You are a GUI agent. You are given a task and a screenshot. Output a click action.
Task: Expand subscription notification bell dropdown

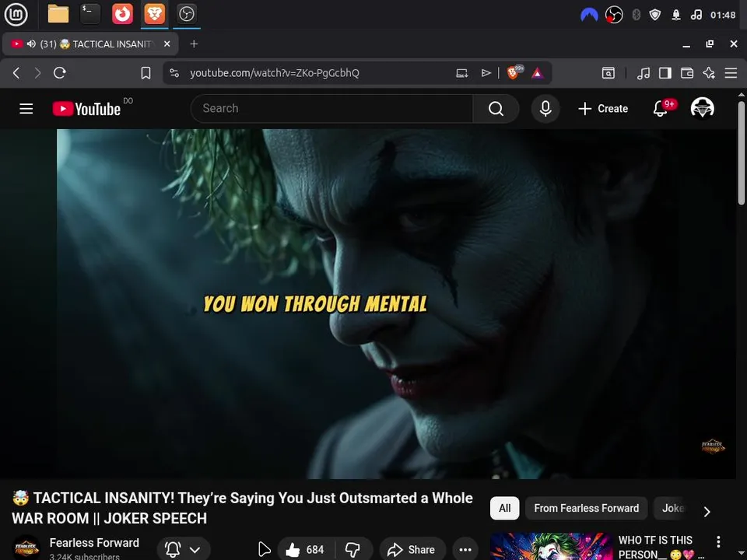click(x=184, y=550)
